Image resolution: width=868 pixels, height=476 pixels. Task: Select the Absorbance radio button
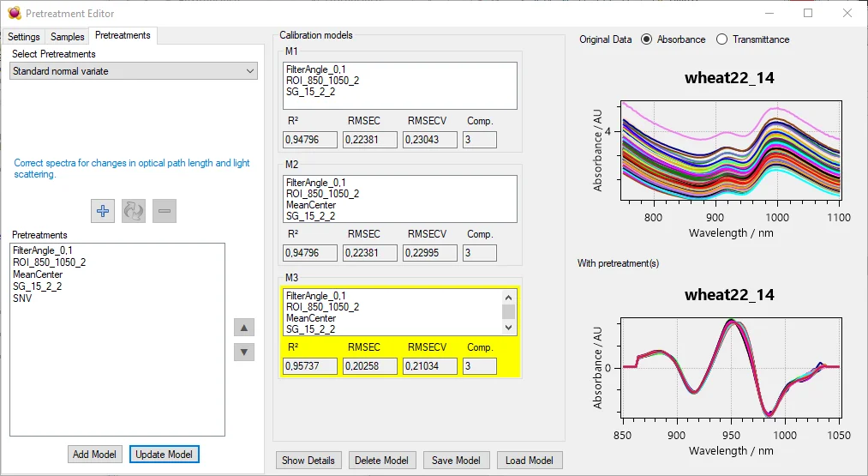647,39
